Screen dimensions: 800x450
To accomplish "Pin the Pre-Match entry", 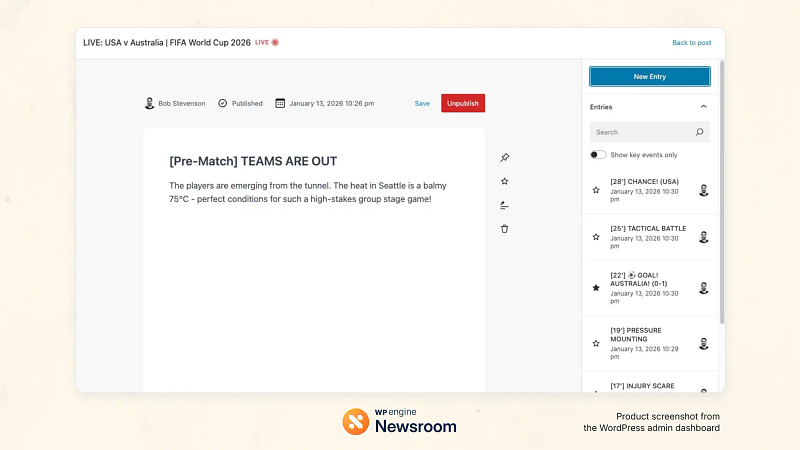I will 505,157.
